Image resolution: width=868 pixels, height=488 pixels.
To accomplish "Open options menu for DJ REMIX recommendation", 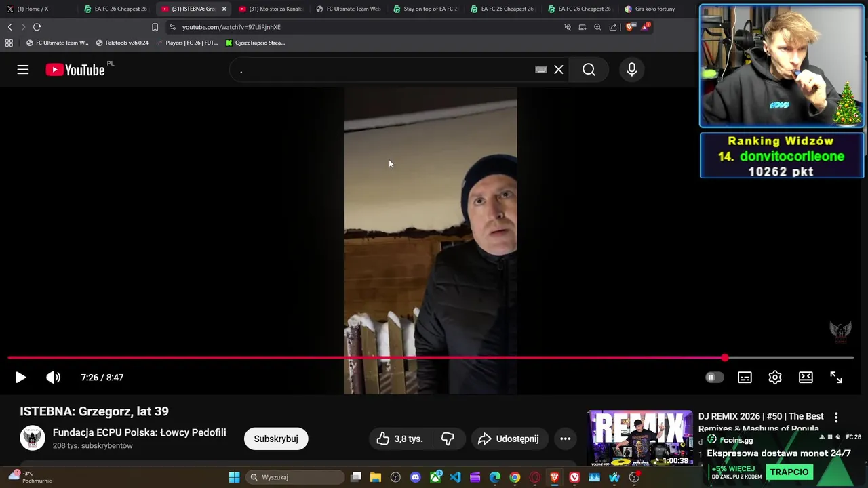I will click(836, 418).
